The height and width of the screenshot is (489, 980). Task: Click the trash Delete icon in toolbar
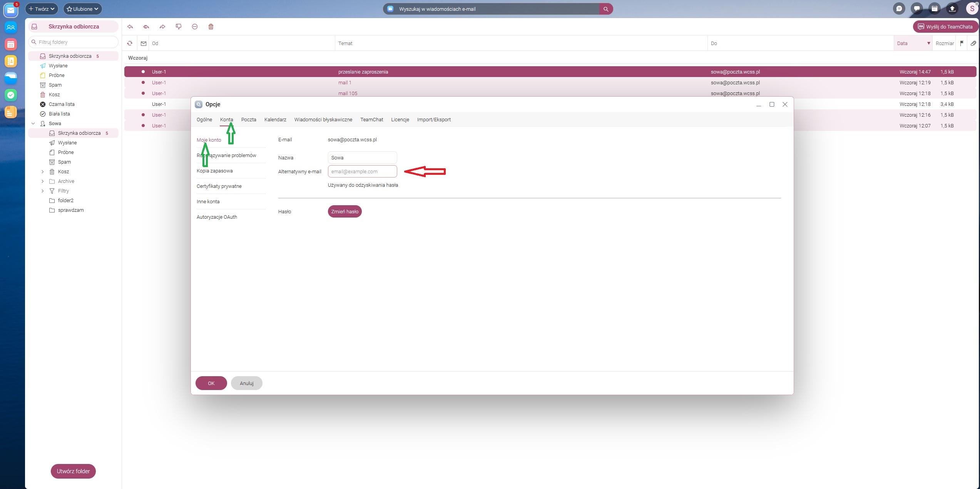211,27
